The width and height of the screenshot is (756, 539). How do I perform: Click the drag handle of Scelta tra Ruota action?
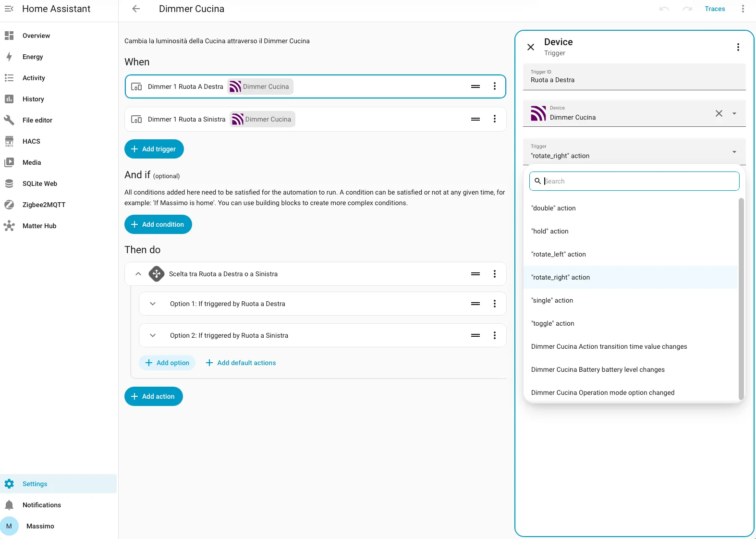pyautogui.click(x=476, y=274)
